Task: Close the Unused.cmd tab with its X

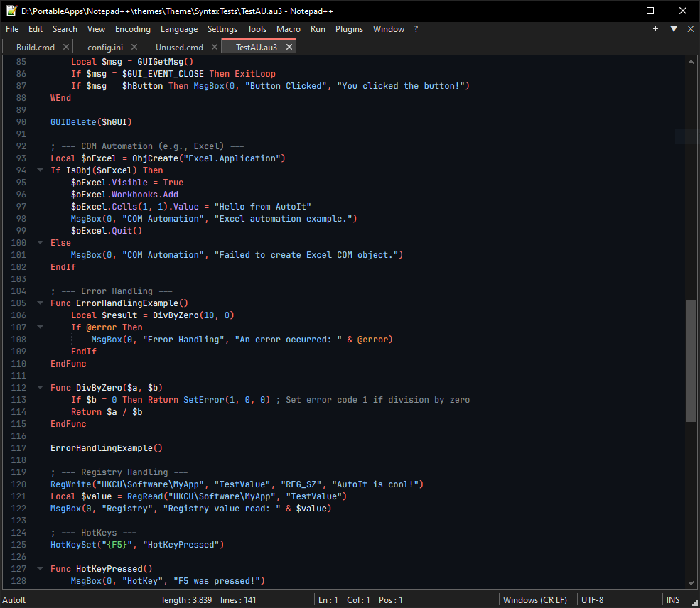Action: coord(214,46)
